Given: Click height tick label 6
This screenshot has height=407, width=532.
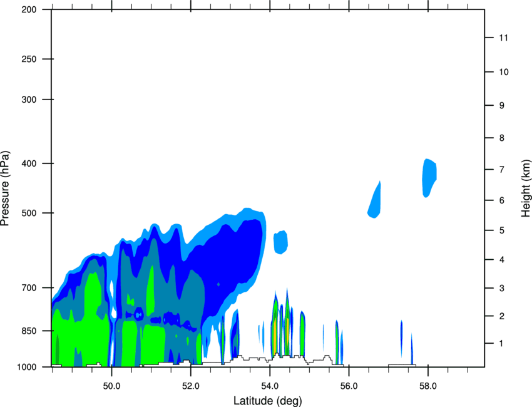Looking at the screenshot, I should (502, 200).
